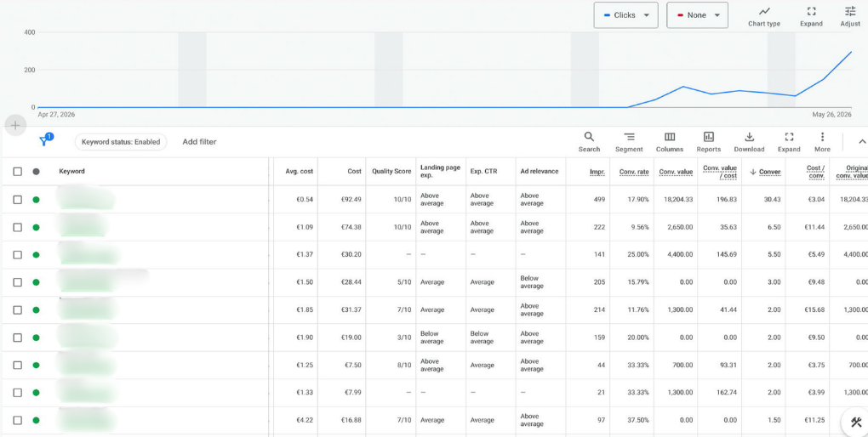Sort by Conversions column with down arrow
This screenshot has width=868, height=437.
(765, 172)
